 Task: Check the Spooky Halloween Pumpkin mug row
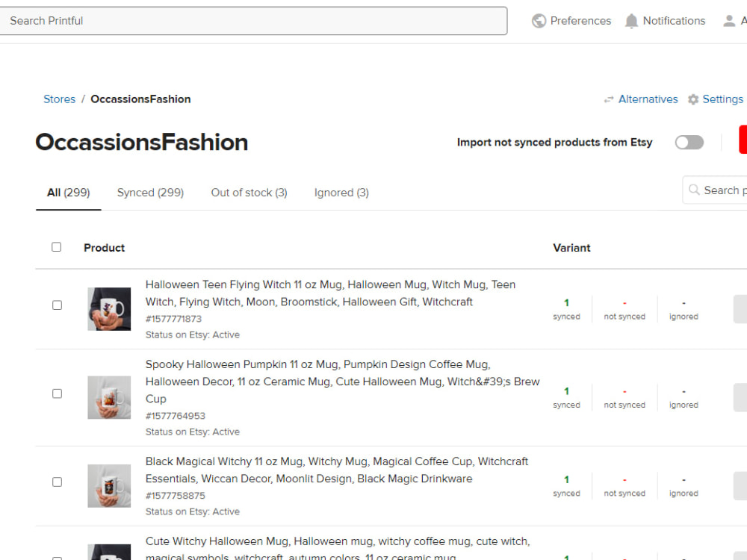point(58,393)
